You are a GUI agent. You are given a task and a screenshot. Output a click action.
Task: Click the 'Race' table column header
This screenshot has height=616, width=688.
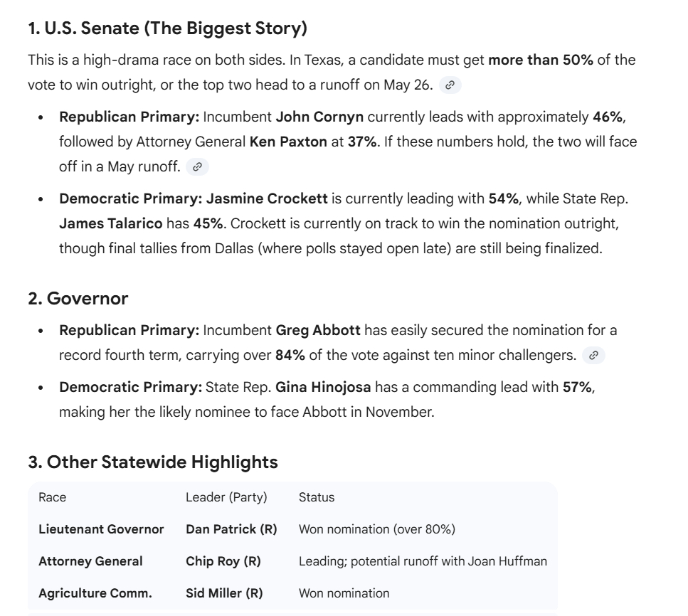coord(52,497)
